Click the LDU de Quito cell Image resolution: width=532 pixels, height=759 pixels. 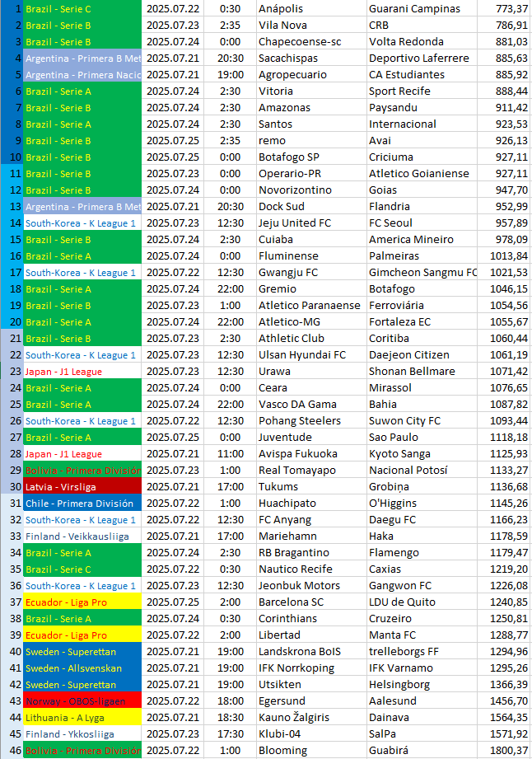pos(422,602)
